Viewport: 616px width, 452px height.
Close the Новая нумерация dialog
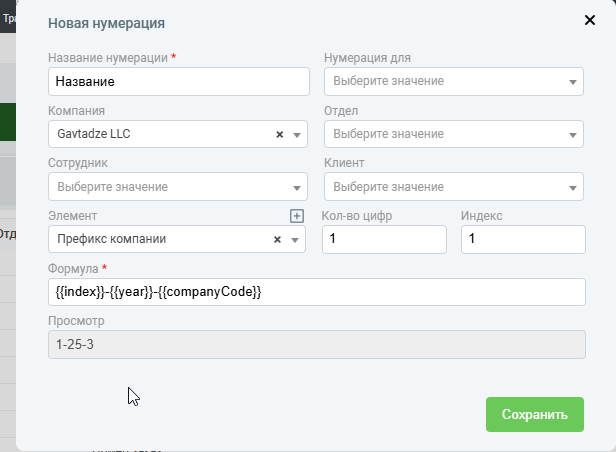click(589, 19)
